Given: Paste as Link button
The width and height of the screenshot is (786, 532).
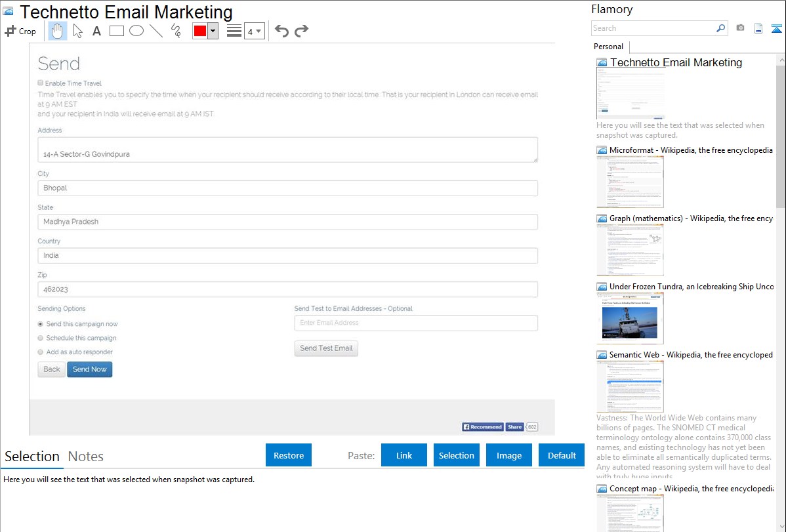Looking at the screenshot, I should pyautogui.click(x=404, y=455).
